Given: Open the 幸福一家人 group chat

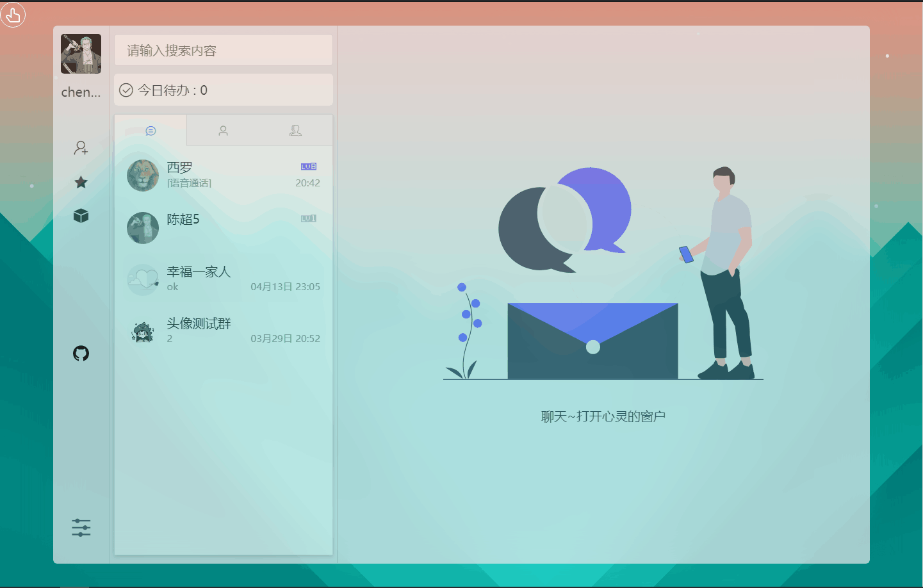Looking at the screenshot, I should [x=224, y=279].
